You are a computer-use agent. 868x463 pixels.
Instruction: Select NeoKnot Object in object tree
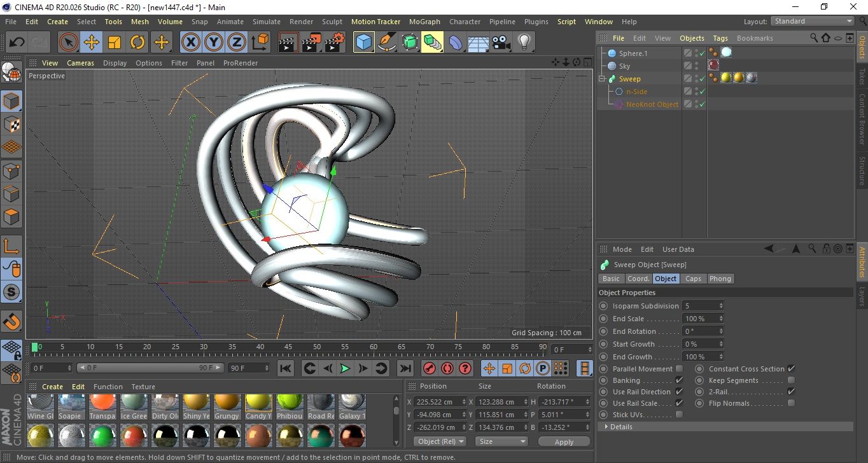click(652, 104)
